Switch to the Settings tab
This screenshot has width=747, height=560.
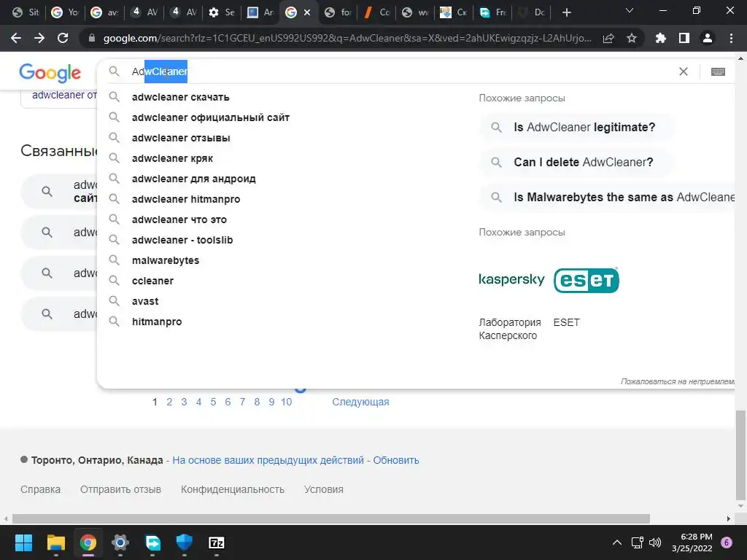(222, 12)
